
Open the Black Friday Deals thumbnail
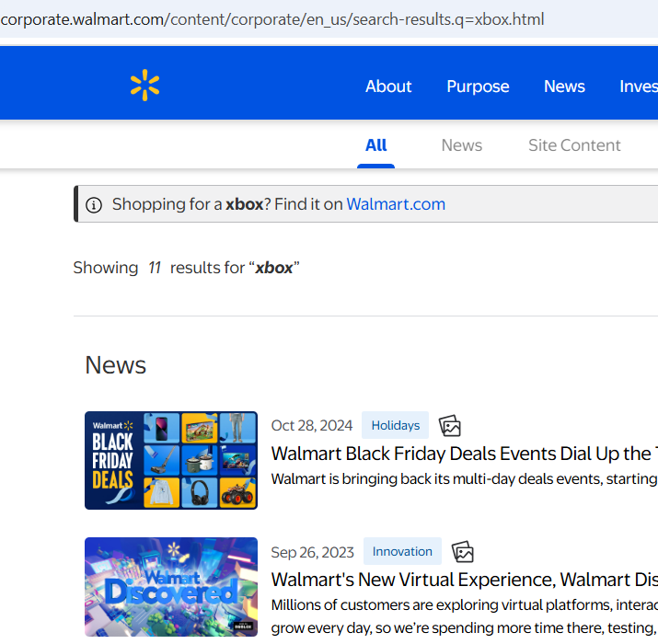(x=171, y=460)
